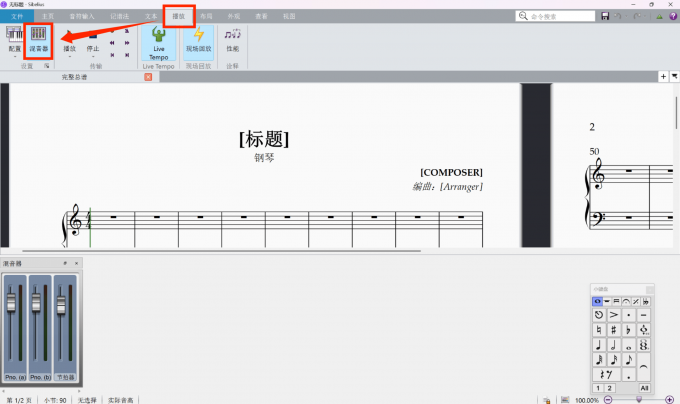The height and width of the screenshot is (404, 680).
Task: Start playback with the 播放 button
Action: tap(69, 42)
